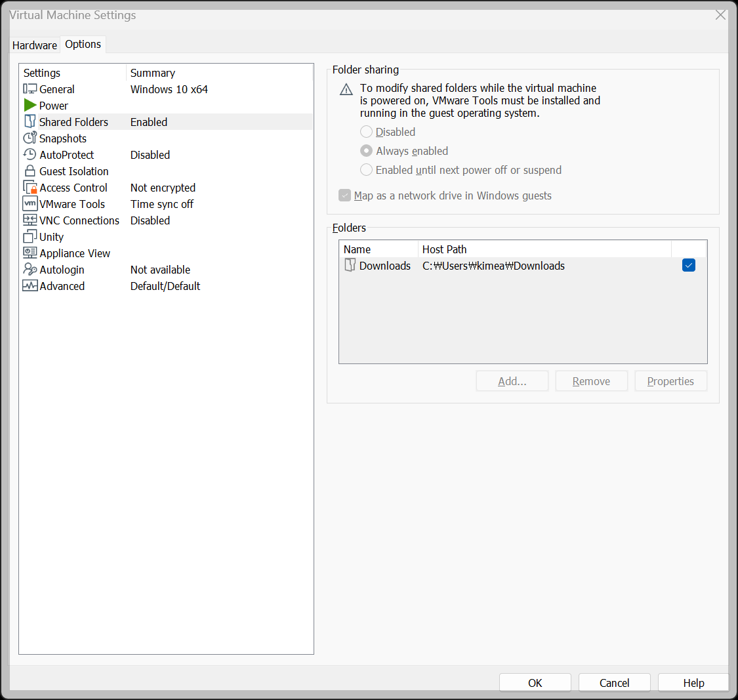Screen dimensions: 738x700
Task: Select the AutoProtect row label
Action: (67, 155)
